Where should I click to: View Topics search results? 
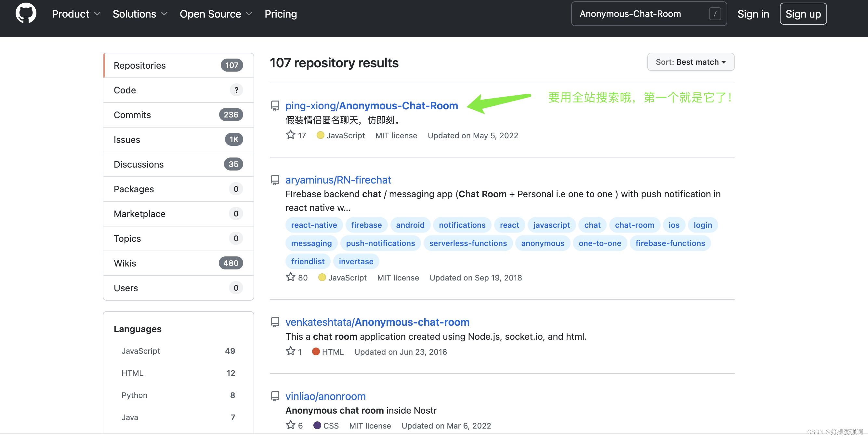(178, 239)
